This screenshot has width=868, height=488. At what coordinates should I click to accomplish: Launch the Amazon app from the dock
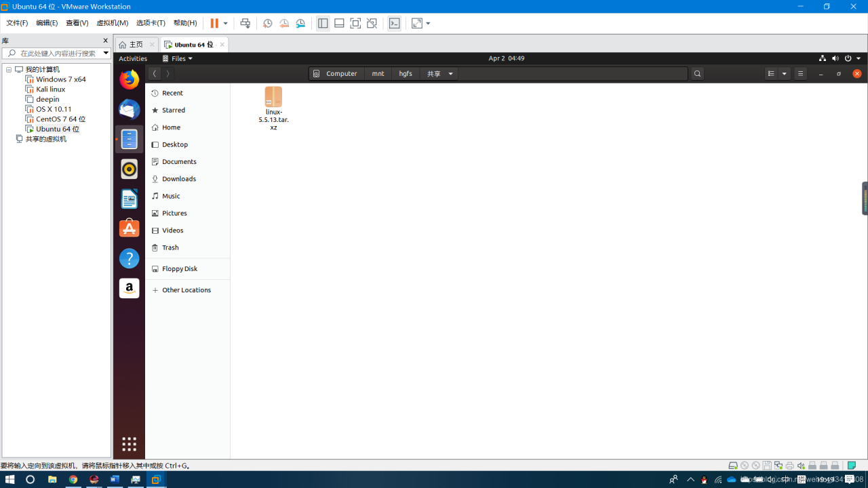point(129,288)
